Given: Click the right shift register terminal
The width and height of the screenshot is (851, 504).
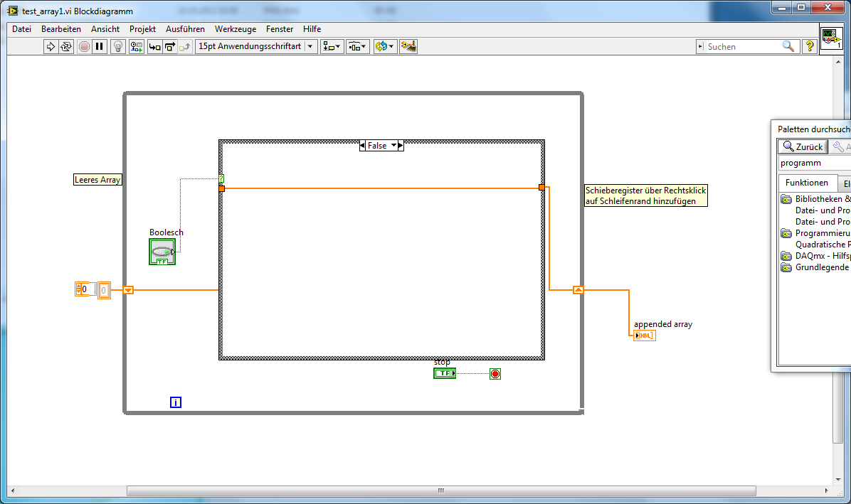Looking at the screenshot, I should click(x=578, y=290).
